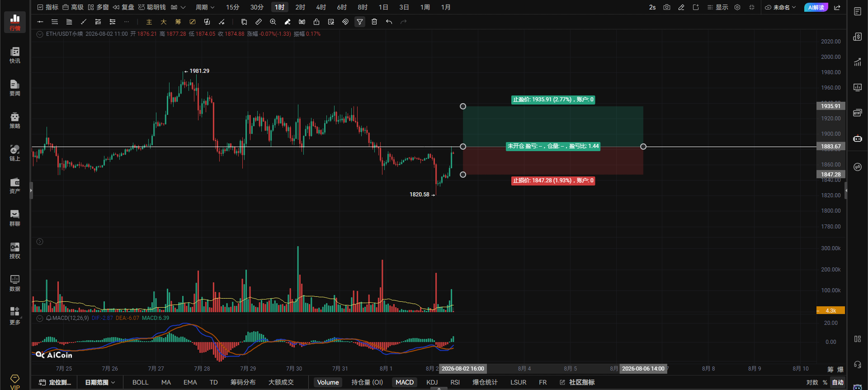Click the right-edge handle of position tool
This screenshot has width=868, height=390.
[x=643, y=147]
